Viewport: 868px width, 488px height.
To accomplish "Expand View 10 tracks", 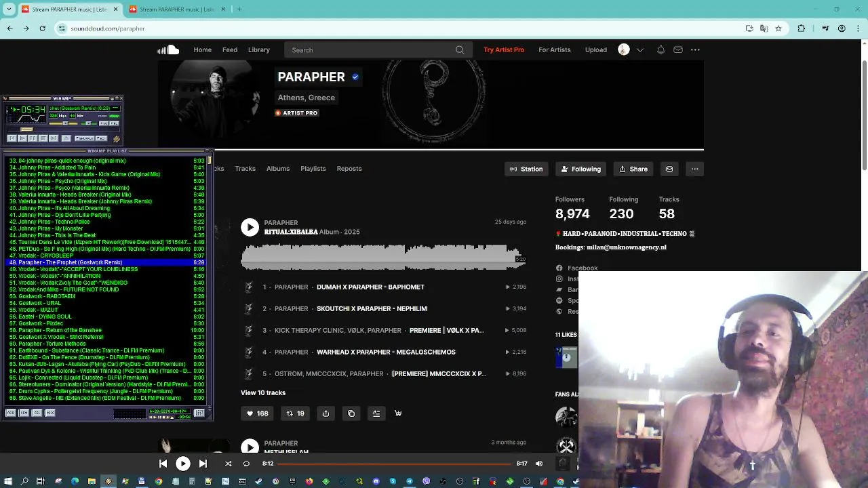I will click(263, 392).
